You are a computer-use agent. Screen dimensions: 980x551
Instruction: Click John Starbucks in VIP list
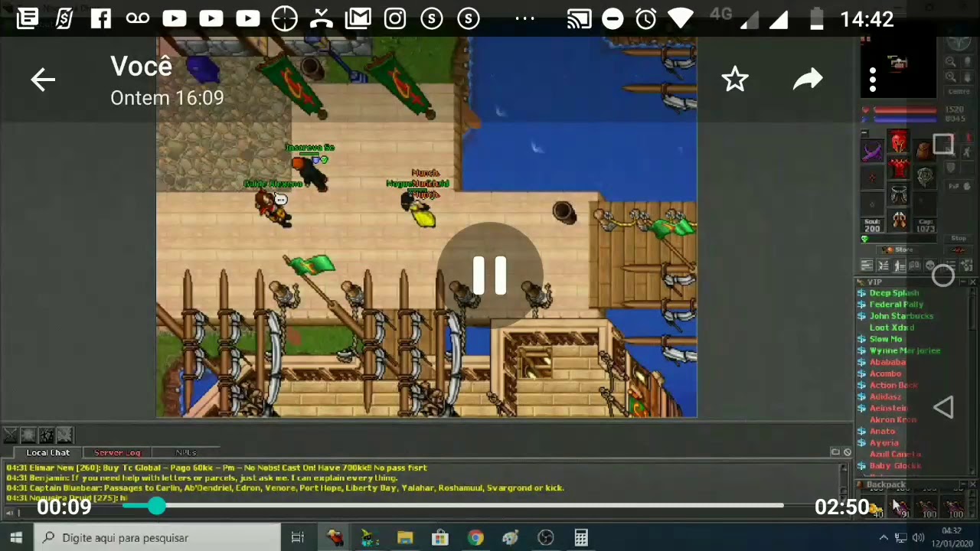click(x=901, y=316)
